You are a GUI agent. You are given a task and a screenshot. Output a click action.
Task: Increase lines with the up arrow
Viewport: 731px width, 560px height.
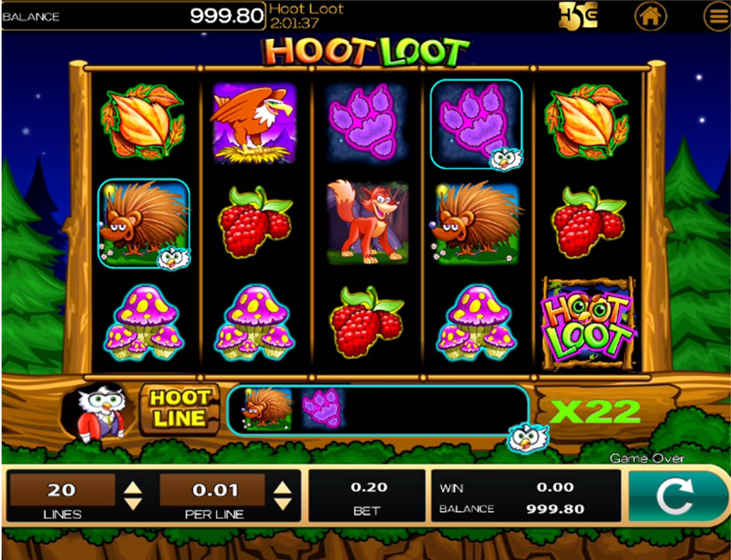[133, 488]
